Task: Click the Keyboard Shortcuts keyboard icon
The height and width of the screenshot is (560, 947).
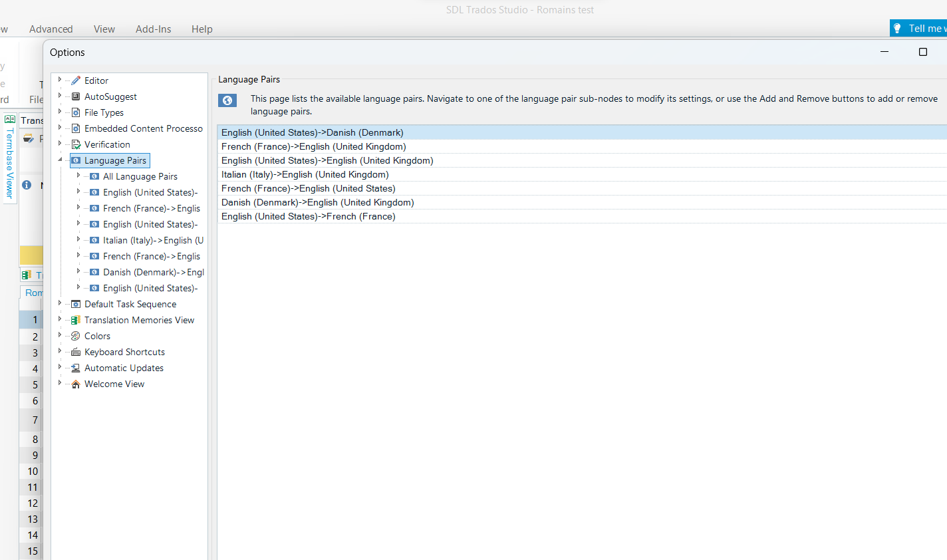Action: (76, 352)
